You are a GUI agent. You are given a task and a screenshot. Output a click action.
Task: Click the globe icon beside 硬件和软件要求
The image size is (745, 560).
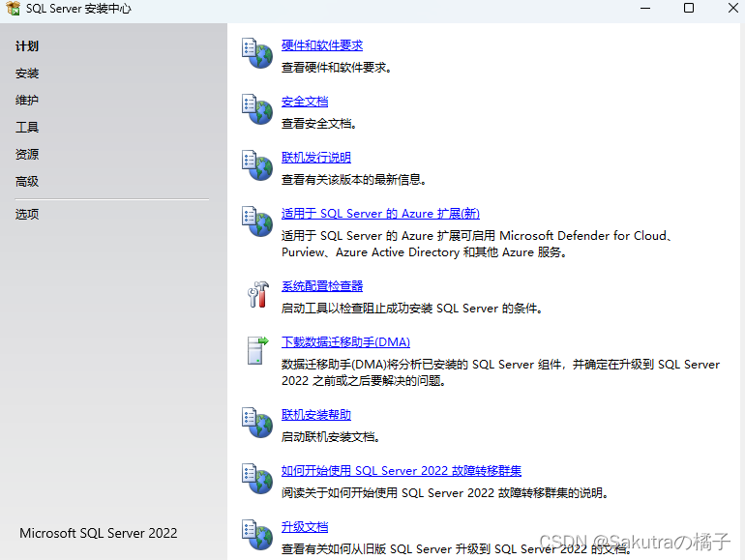pyautogui.click(x=257, y=53)
